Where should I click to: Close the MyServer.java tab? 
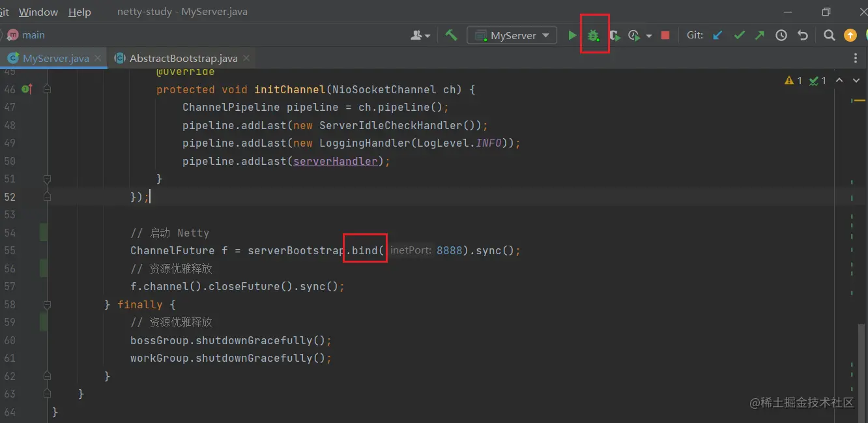(98, 58)
